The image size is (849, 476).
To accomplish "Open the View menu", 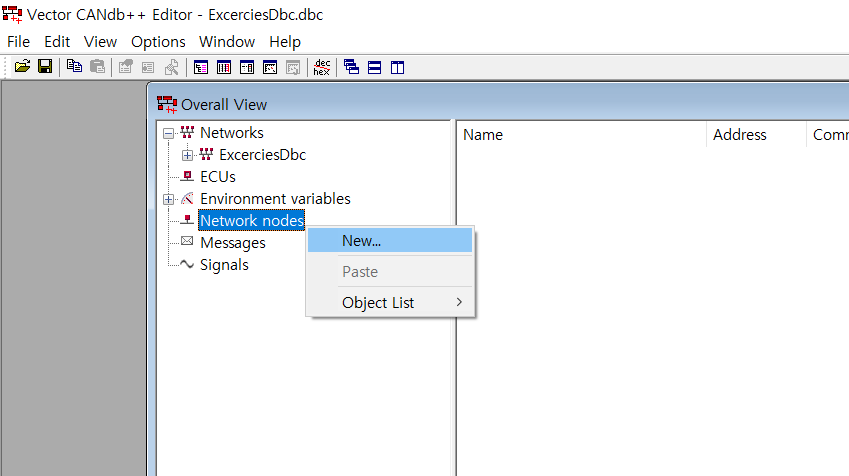I will pos(100,42).
